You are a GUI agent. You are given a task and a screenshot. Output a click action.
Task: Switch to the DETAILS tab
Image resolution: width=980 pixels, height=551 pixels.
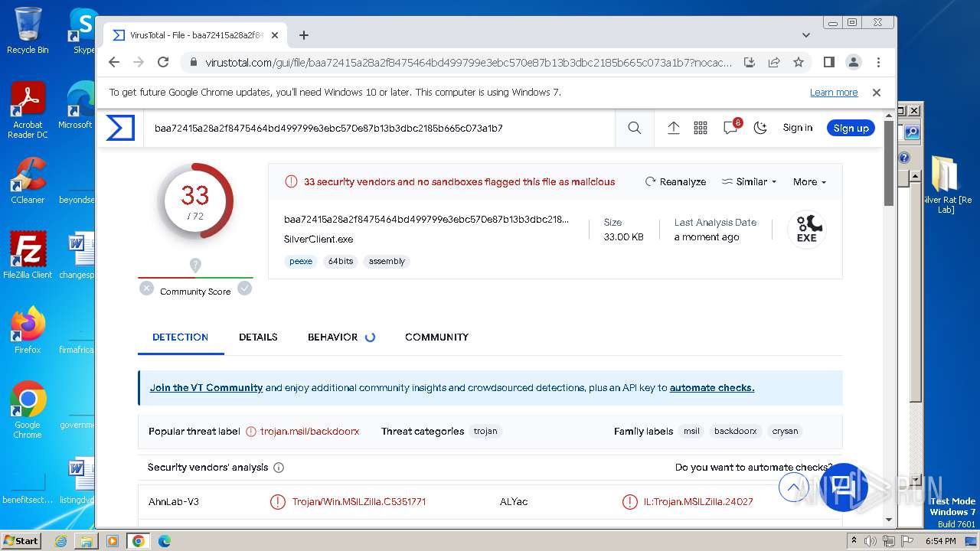pyautogui.click(x=258, y=337)
